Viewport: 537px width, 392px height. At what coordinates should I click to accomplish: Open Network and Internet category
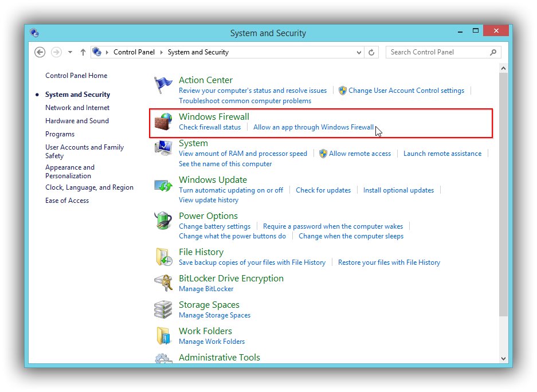click(77, 108)
